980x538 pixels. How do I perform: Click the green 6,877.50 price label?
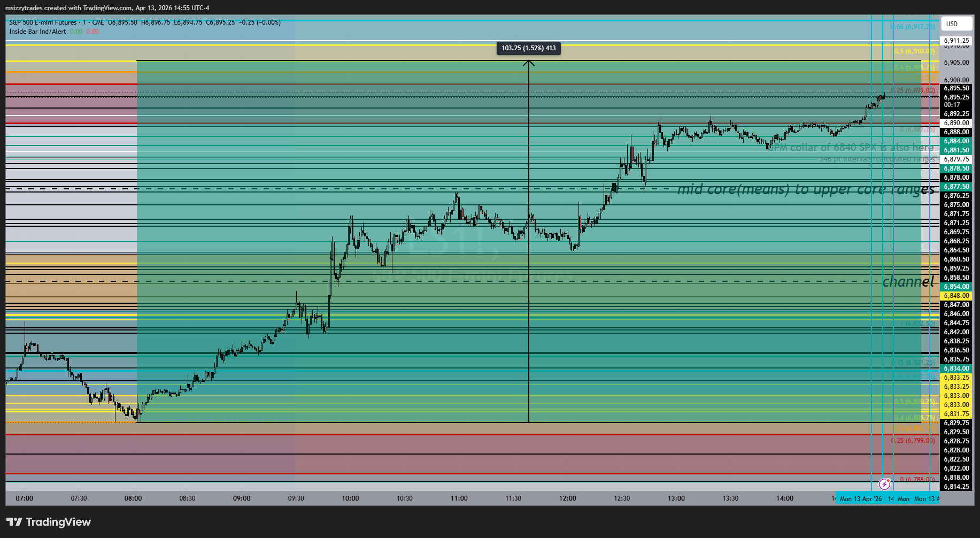click(x=956, y=187)
